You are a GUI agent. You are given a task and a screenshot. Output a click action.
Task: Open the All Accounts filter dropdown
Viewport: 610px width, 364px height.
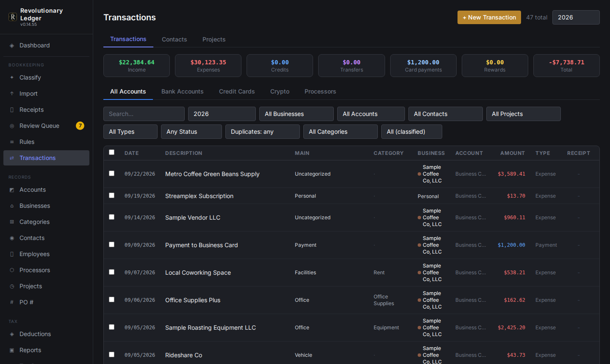click(x=371, y=114)
